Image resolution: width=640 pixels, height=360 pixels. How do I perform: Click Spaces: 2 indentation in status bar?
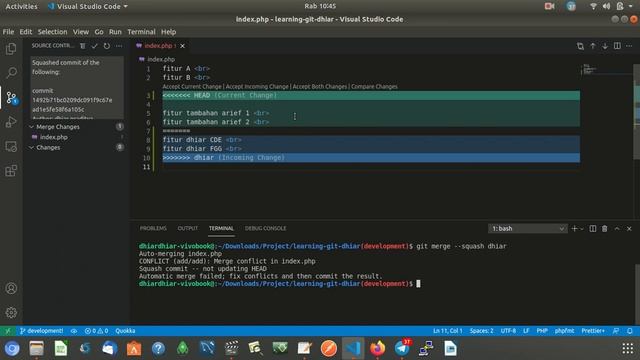(482, 331)
